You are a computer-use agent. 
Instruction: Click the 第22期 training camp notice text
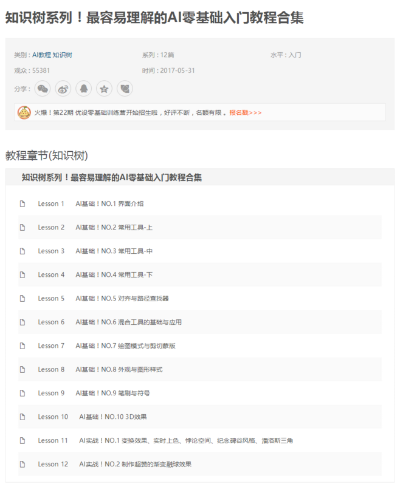coord(130,113)
